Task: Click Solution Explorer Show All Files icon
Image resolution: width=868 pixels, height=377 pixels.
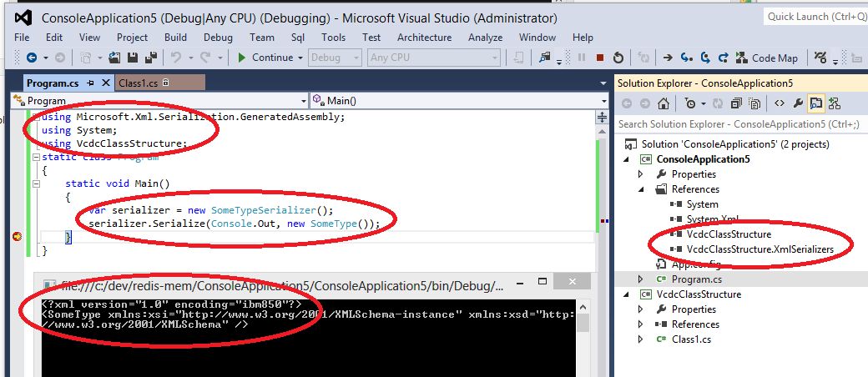Action: [754, 103]
